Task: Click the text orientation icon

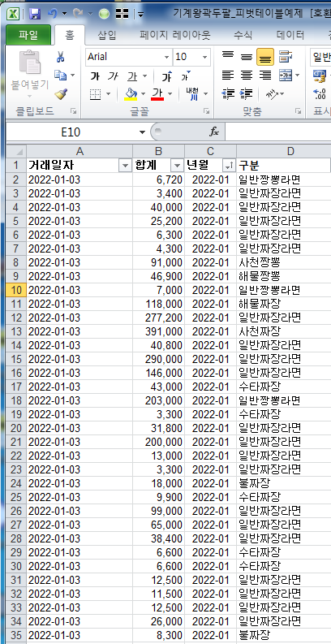Action: [x=271, y=94]
